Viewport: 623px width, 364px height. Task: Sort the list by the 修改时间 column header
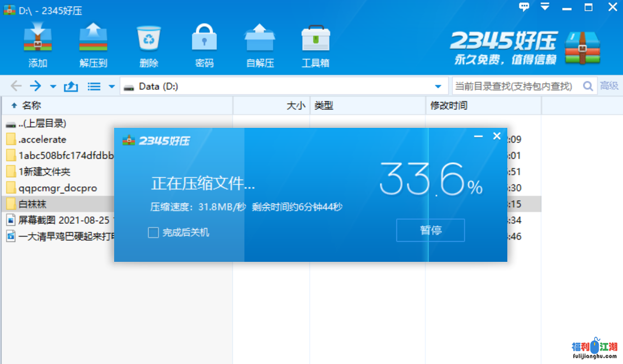(449, 106)
